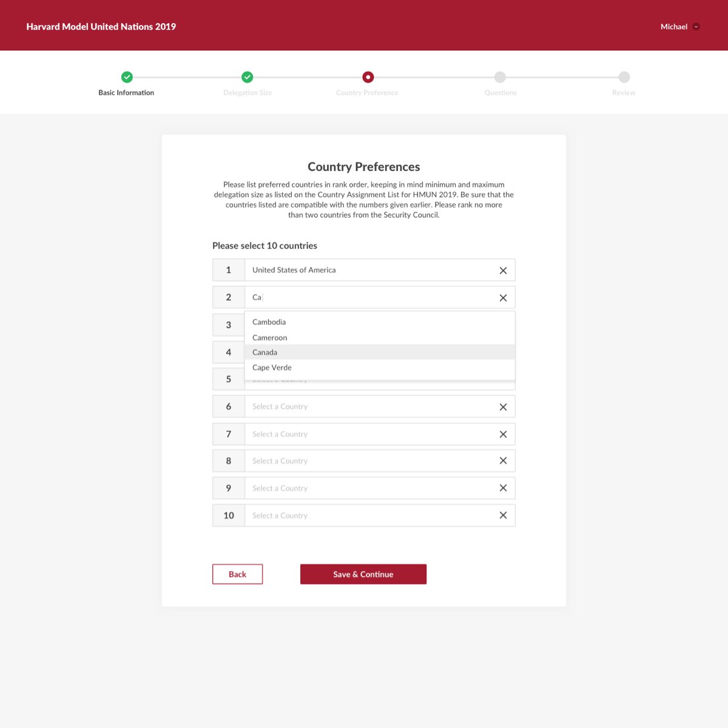This screenshot has height=728, width=728.
Task: Select Cameroon from the country suggestions
Action: 270,337
